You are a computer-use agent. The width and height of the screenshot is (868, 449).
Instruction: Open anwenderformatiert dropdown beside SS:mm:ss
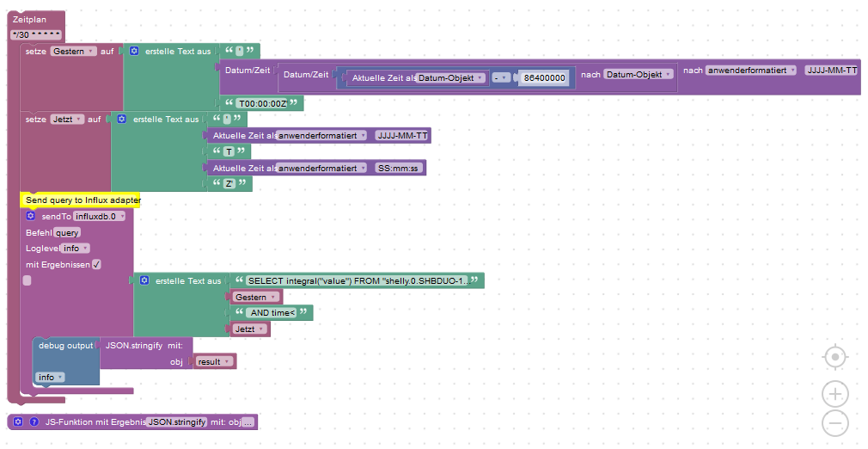point(321,168)
